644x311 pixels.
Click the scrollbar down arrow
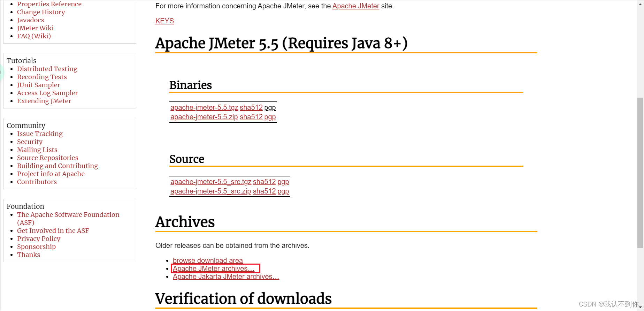click(640, 308)
